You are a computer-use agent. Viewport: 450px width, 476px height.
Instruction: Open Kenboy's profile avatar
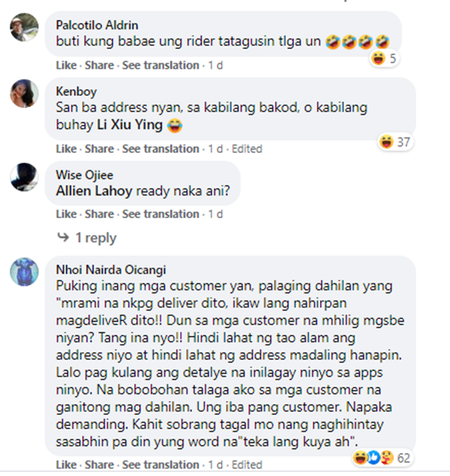pyautogui.click(x=25, y=94)
